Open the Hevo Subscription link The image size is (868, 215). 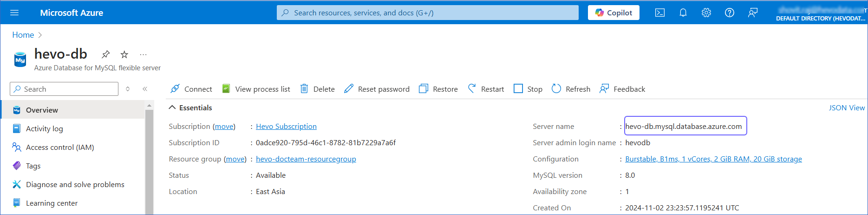pos(286,126)
